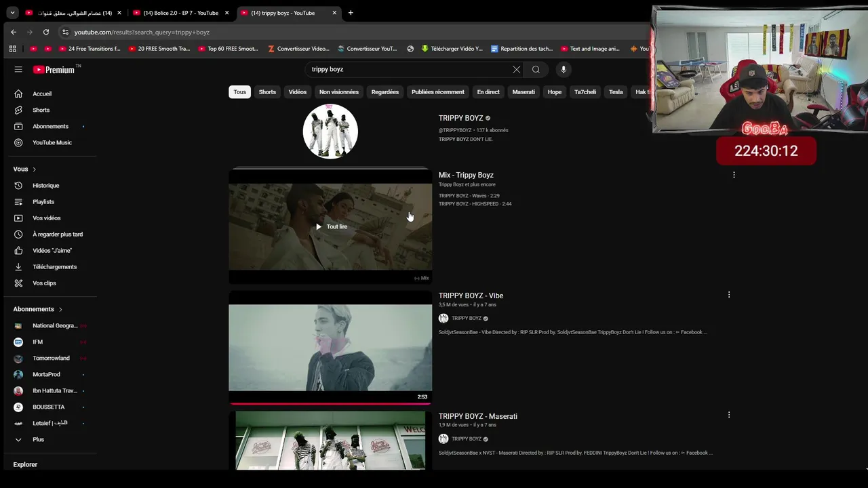Select the Shorts filter chip
Image resolution: width=868 pixels, height=488 pixels.
tap(267, 92)
